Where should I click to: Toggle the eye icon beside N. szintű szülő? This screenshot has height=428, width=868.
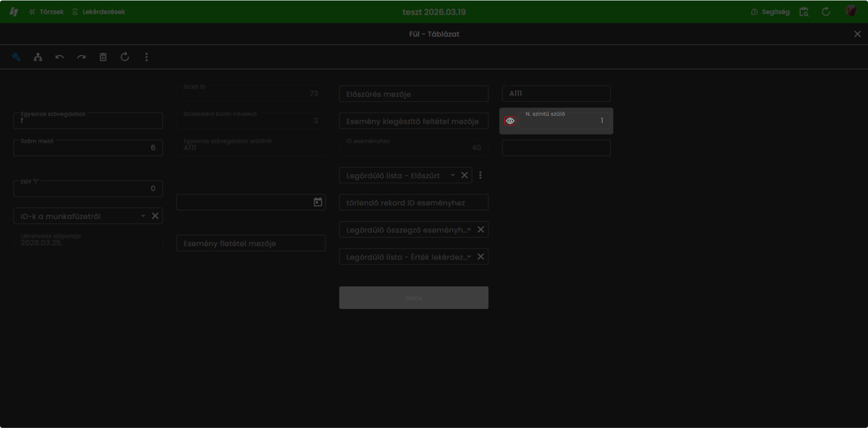510,121
